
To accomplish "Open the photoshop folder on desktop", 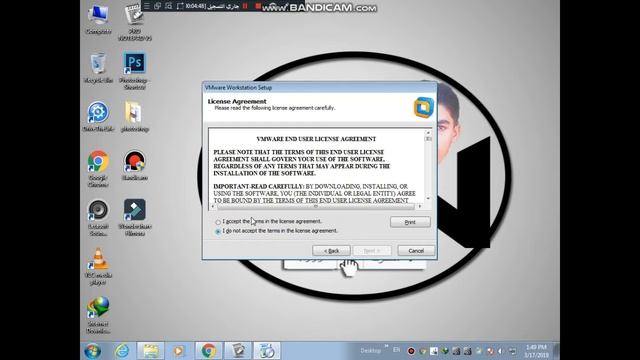I will (135, 116).
